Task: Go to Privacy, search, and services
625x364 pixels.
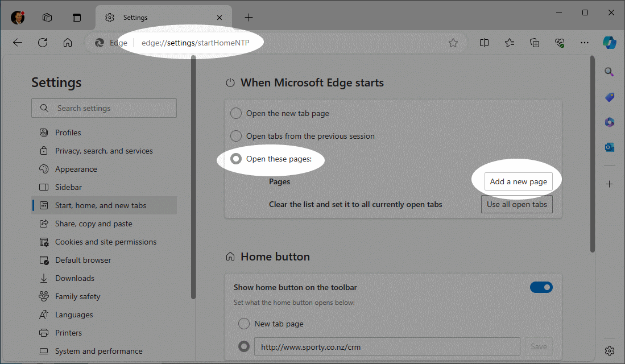Action: pos(104,151)
